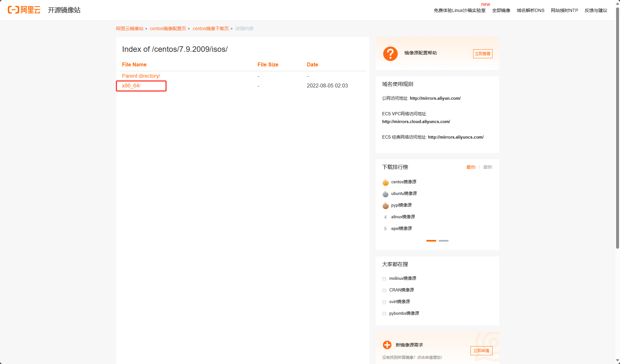The width and height of the screenshot is (620, 364).
Task: Switch download ranking to 最新 tab
Action: coord(488,167)
